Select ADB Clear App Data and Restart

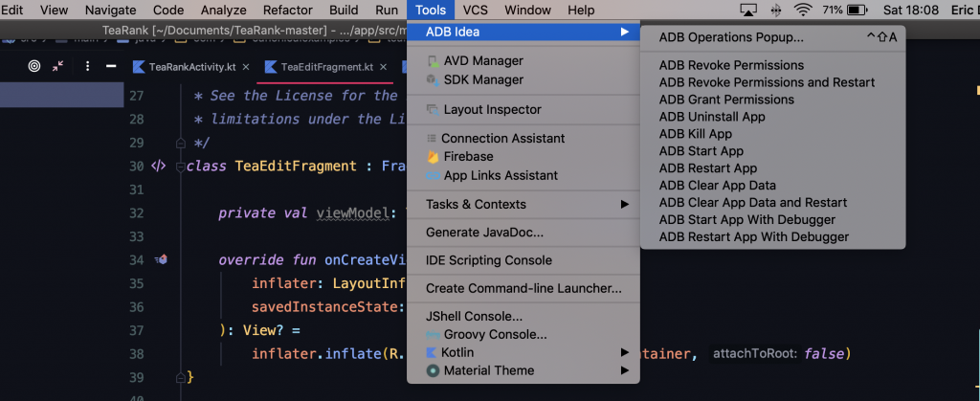coord(752,203)
